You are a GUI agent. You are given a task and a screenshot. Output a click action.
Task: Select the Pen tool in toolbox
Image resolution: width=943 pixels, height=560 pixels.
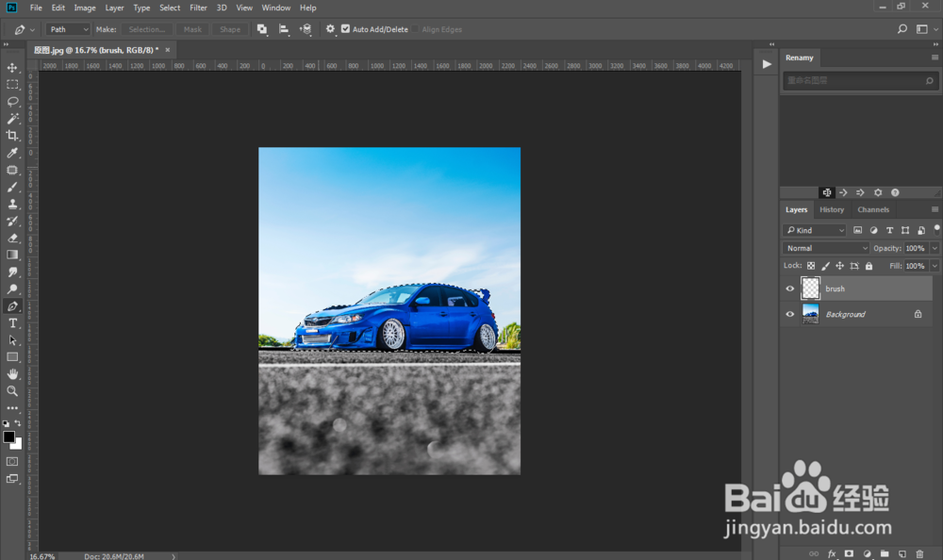[x=12, y=306]
